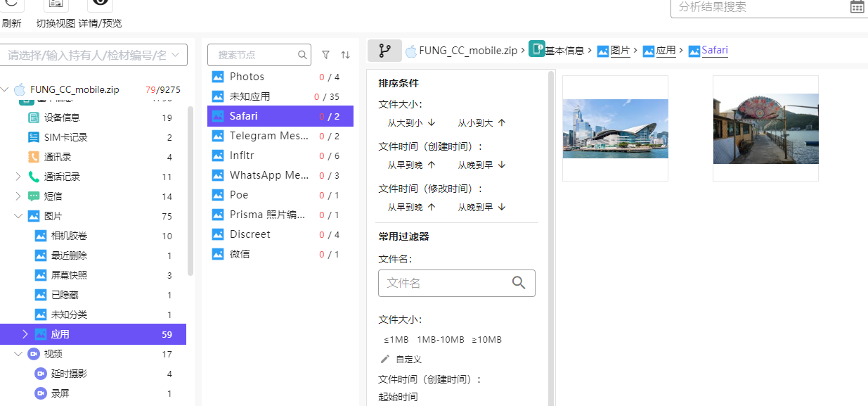Click the 自定义 custom size link
Image resolution: width=868 pixels, height=406 pixels.
(x=408, y=358)
